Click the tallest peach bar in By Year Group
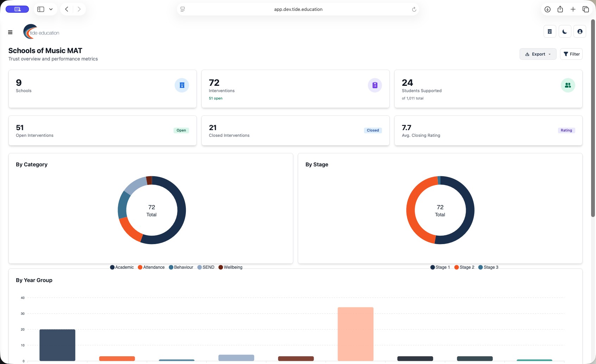The image size is (596, 364). (356, 334)
